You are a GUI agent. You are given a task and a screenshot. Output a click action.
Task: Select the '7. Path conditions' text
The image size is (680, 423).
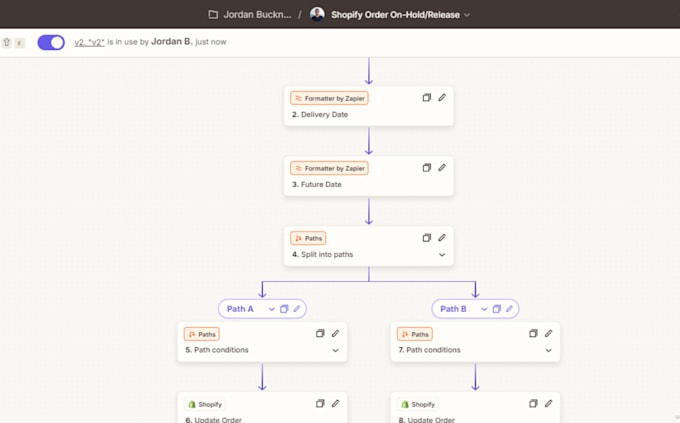coord(430,350)
